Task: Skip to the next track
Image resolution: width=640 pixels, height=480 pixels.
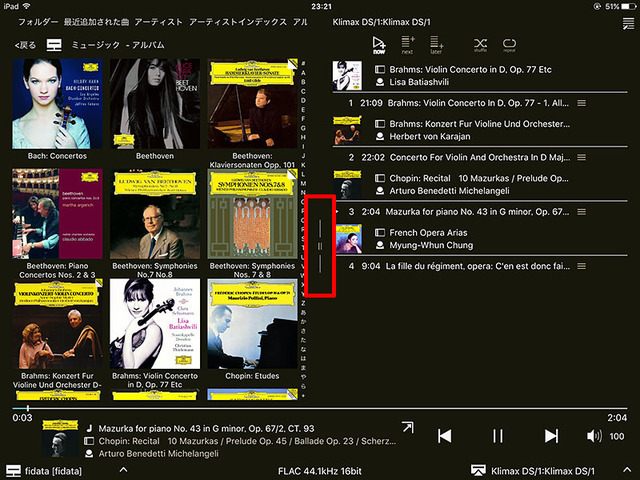Action: pos(551,436)
